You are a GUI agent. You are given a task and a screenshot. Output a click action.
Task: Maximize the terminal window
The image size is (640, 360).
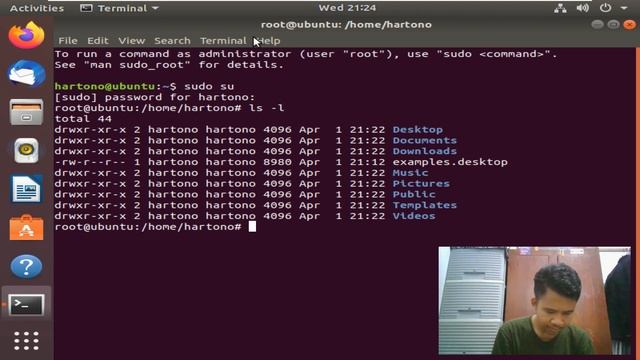tap(613, 25)
